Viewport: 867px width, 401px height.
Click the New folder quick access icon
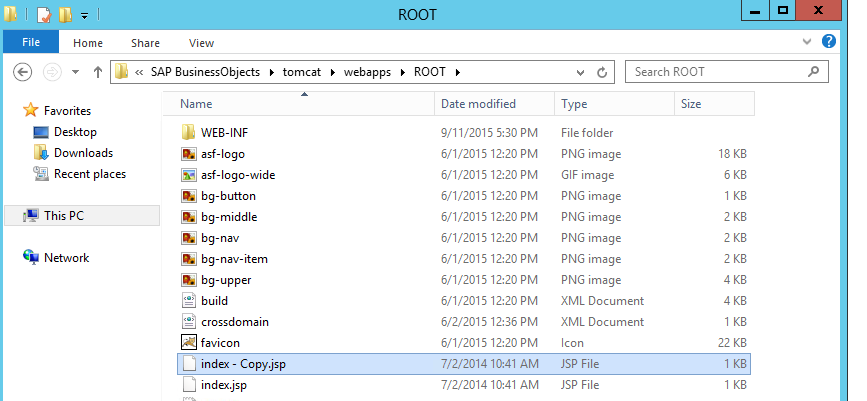[x=65, y=14]
